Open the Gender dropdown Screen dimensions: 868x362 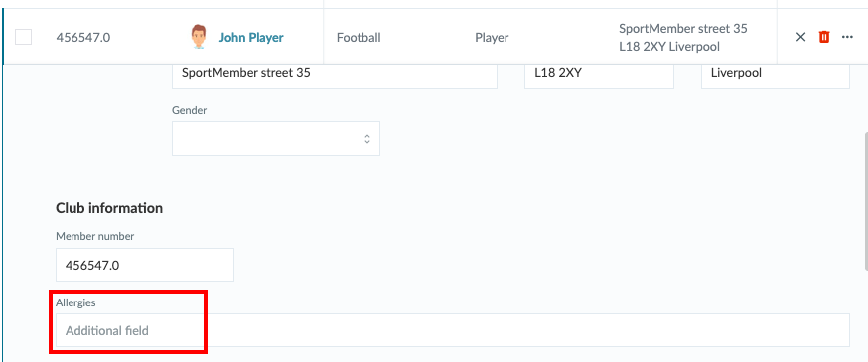coord(276,138)
